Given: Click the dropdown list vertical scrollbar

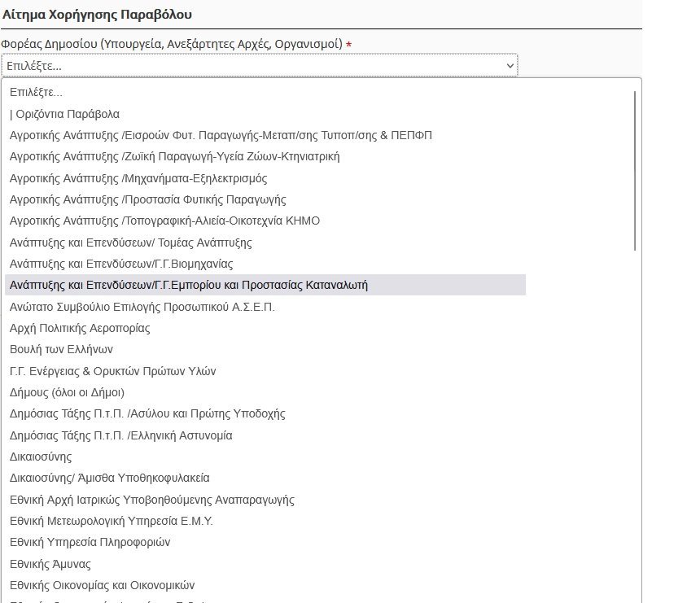Looking at the screenshot, I should (635, 171).
